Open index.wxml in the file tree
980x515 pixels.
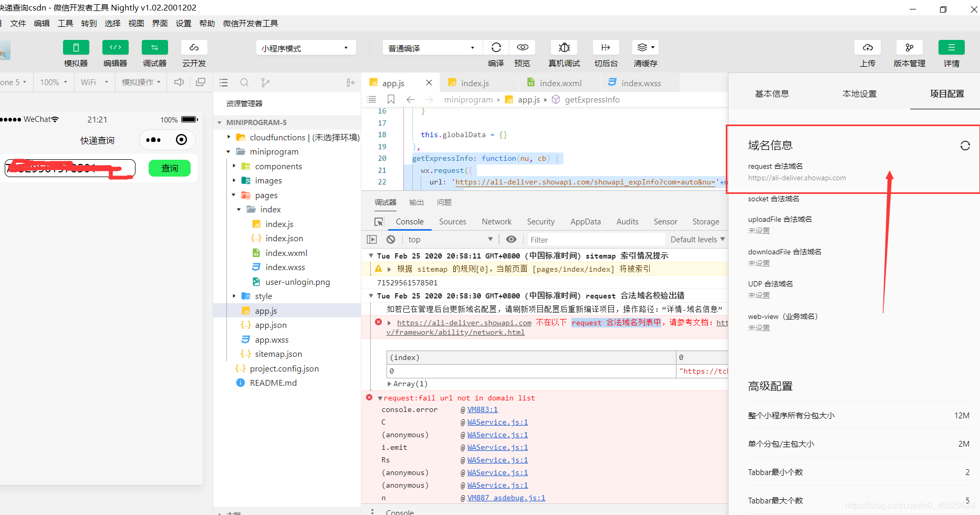[286, 253]
